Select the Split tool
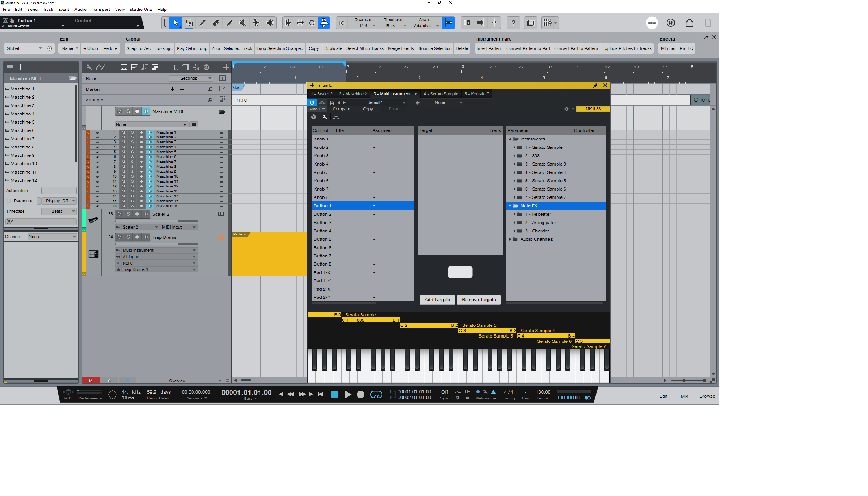868x496 pixels. 203,23
